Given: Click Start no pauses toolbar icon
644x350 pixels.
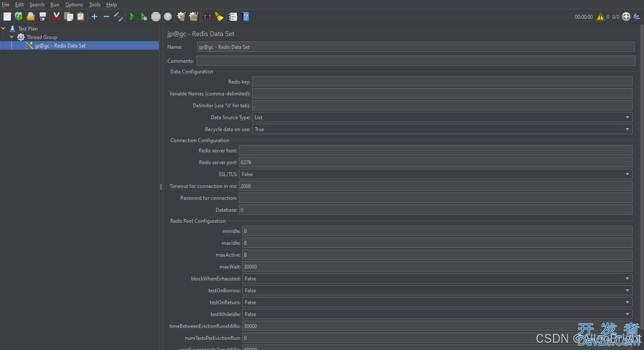Looking at the screenshot, I should [x=144, y=17].
